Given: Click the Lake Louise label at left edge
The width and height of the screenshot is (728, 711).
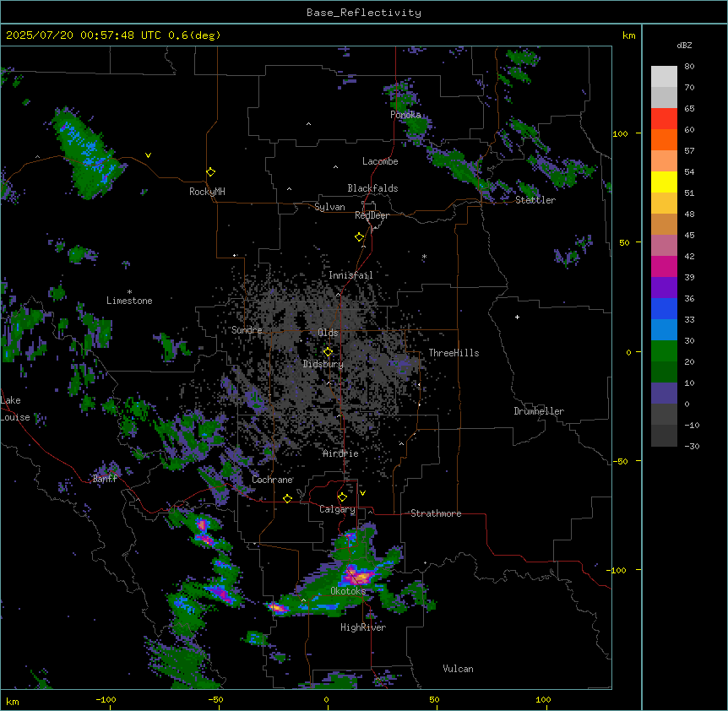Looking at the screenshot, I should point(15,409).
